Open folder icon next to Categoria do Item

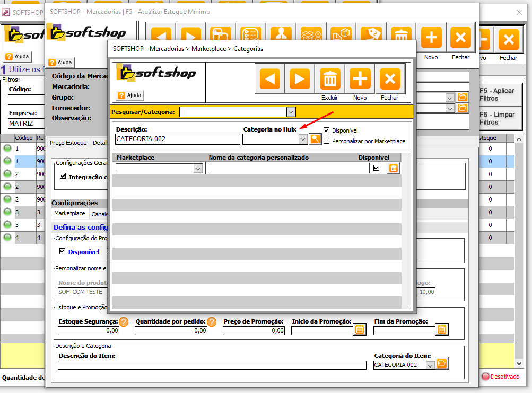click(442, 364)
